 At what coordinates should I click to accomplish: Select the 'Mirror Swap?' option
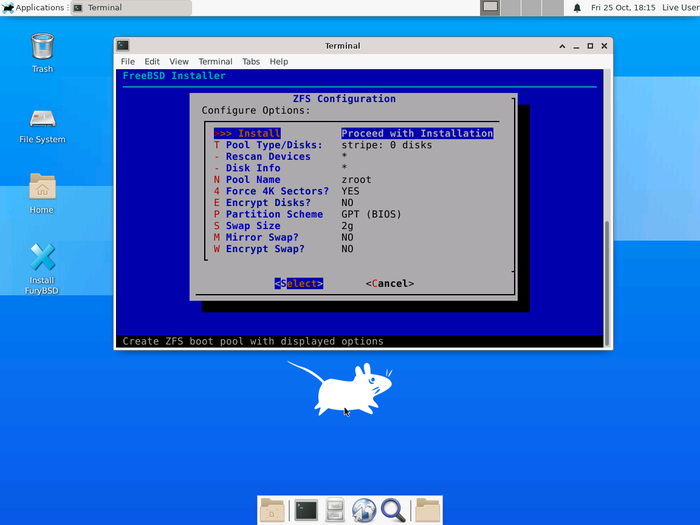(256, 238)
